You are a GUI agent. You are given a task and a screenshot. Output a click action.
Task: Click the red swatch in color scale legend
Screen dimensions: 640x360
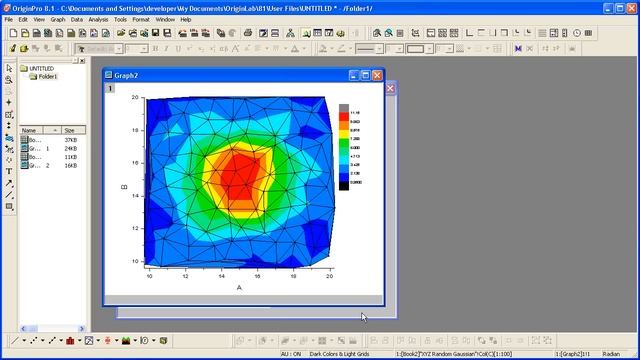pos(344,117)
